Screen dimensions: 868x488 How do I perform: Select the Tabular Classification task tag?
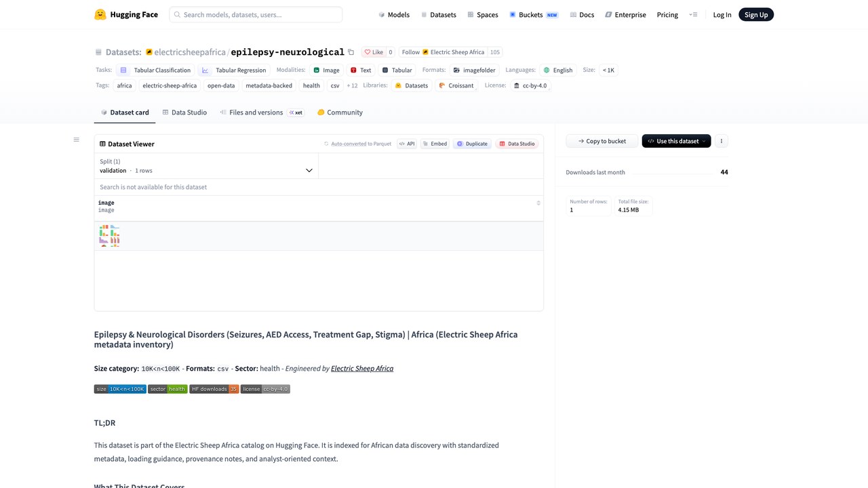click(x=156, y=70)
